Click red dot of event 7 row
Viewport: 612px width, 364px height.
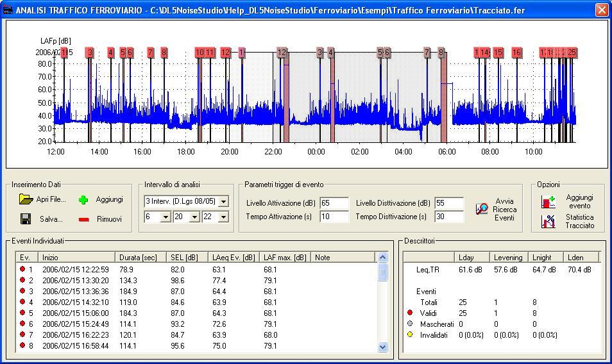[22, 335]
